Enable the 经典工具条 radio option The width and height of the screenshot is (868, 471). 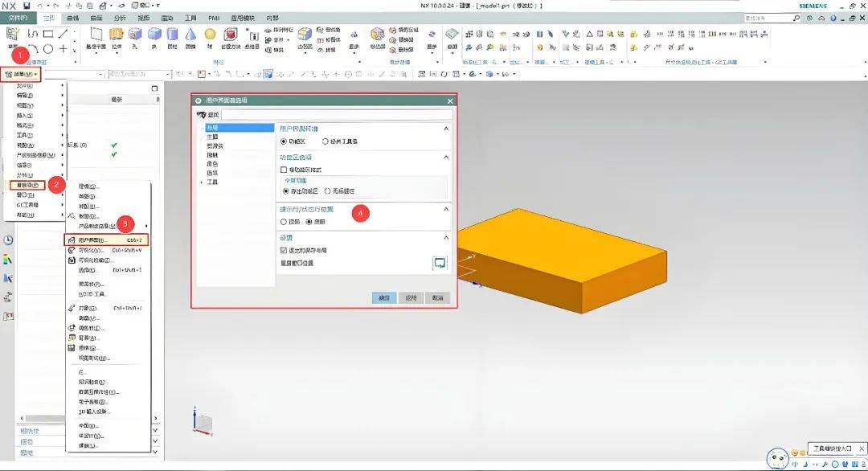325,141
